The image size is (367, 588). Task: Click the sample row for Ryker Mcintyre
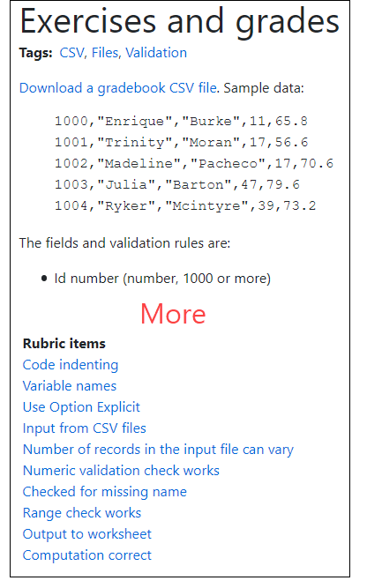pyautogui.click(x=185, y=206)
